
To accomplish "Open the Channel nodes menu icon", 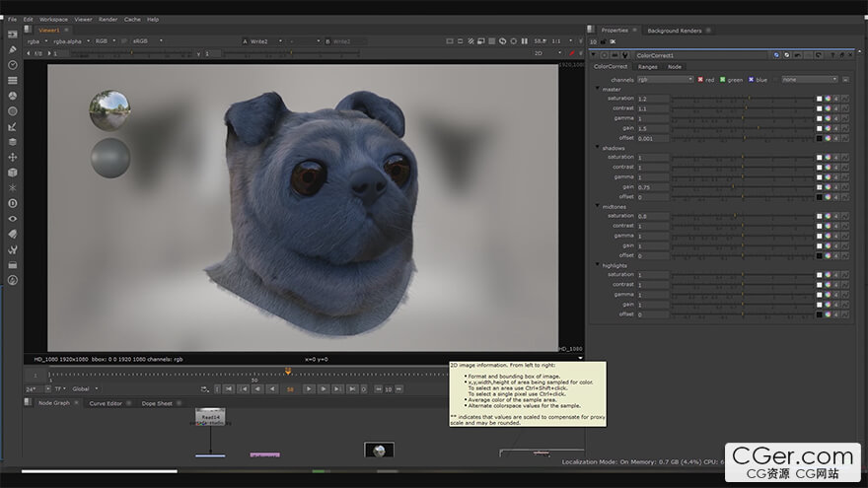I will (x=13, y=80).
